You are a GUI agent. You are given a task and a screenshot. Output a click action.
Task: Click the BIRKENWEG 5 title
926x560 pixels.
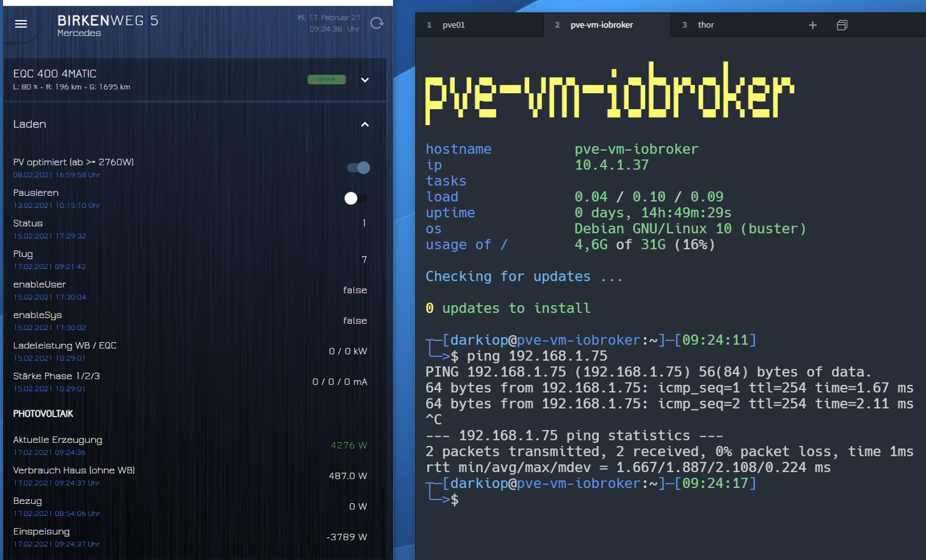tap(108, 21)
